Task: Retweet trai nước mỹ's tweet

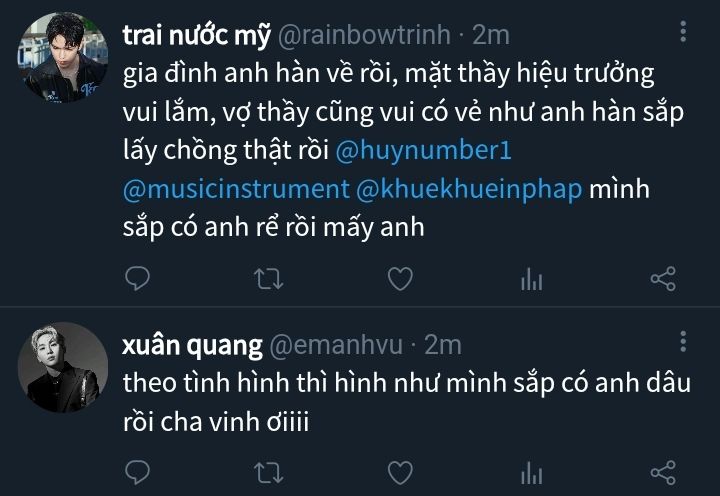Action: point(269,279)
